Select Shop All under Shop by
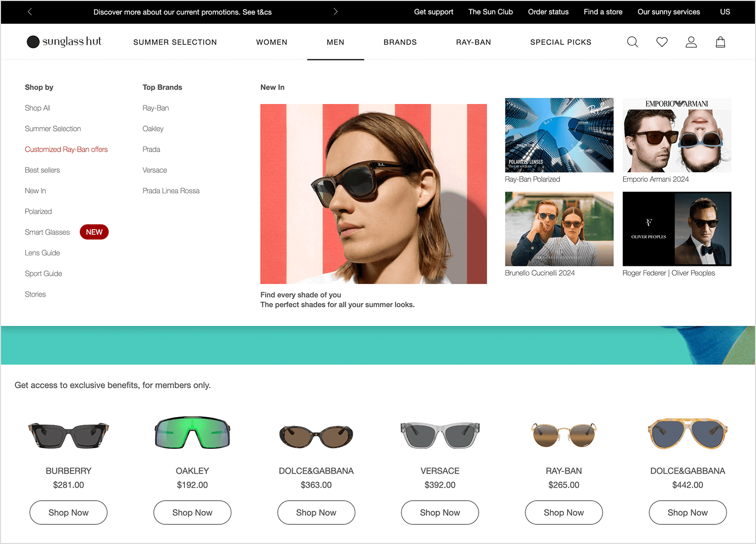Viewport: 756px width, 544px height. click(x=37, y=108)
